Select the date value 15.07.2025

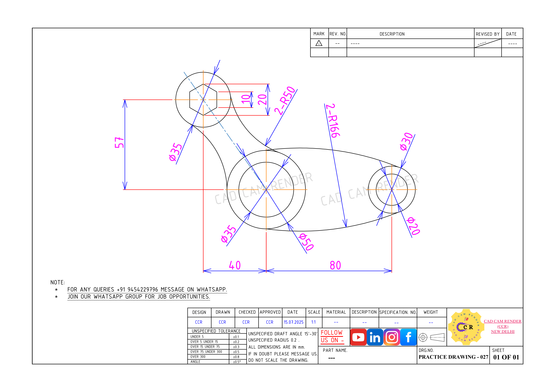[293, 322]
